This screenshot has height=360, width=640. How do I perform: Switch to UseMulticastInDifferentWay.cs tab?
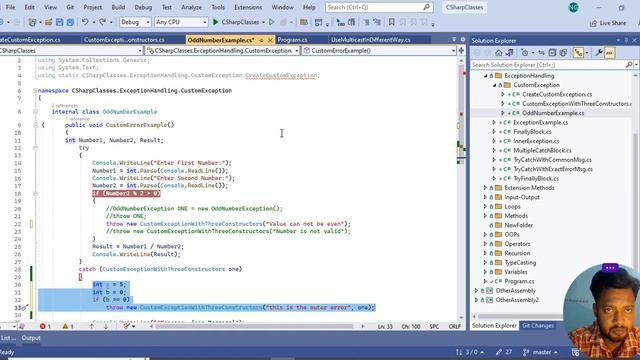[x=371, y=40]
